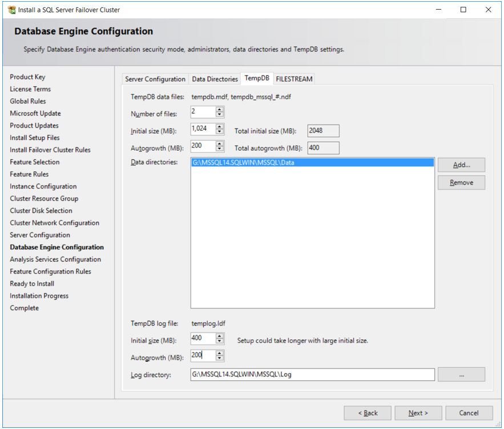Click the SQL Server setup title bar icon
The width and height of the screenshot is (504, 429).
(11, 10)
